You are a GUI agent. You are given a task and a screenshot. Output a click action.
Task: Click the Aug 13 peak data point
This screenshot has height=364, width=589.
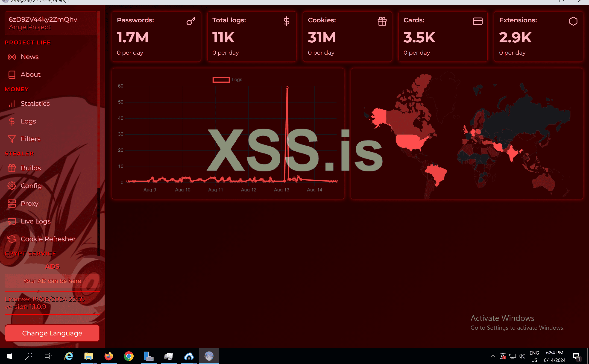pos(287,88)
